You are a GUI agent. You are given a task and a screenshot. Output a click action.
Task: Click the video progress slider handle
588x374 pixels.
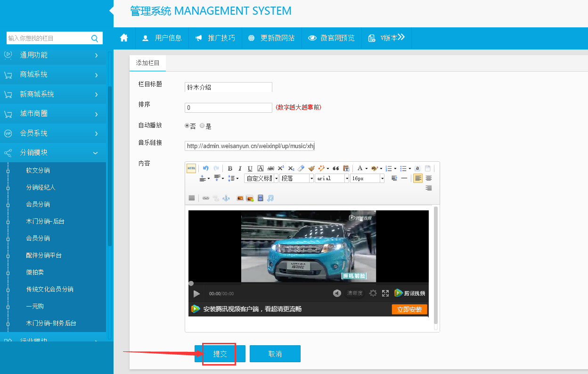191,283
